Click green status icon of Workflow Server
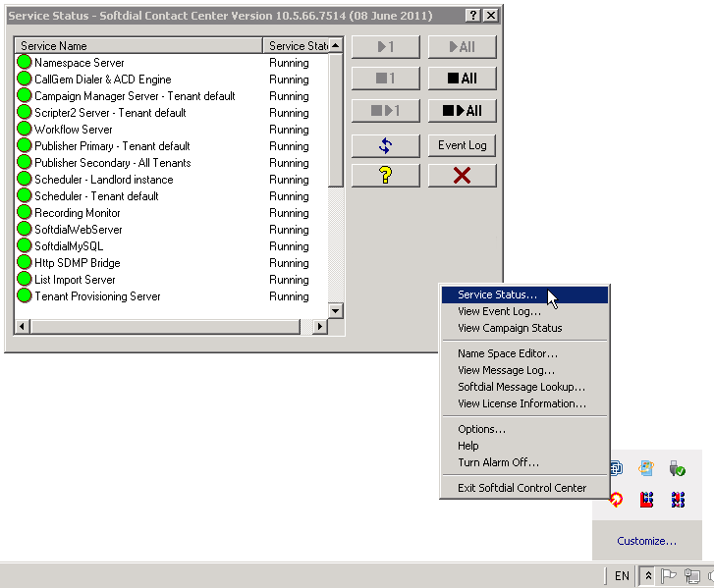This screenshot has height=588, width=714. coord(25,129)
